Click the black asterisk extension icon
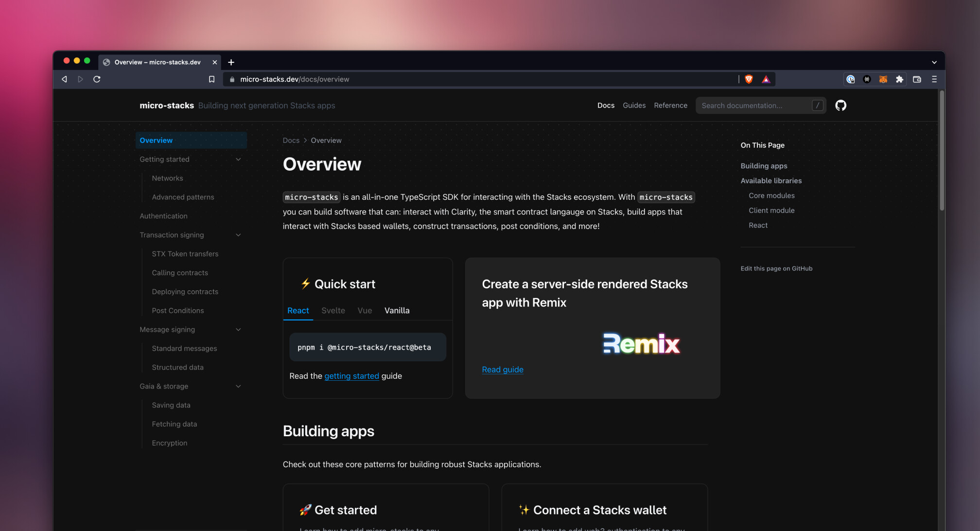This screenshot has height=531, width=980. (867, 79)
